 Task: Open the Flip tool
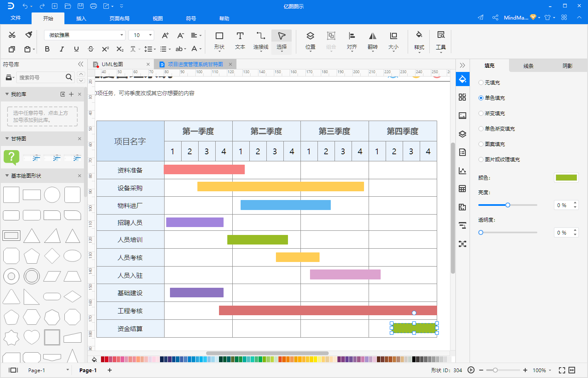[373, 41]
